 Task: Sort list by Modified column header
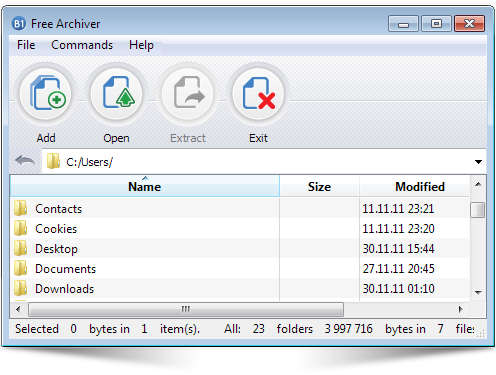coord(420,186)
